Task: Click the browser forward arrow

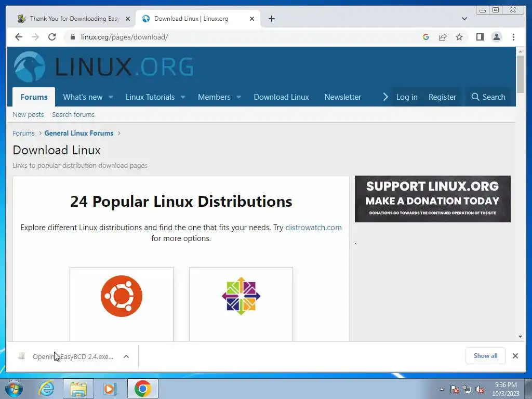Action: click(x=35, y=37)
